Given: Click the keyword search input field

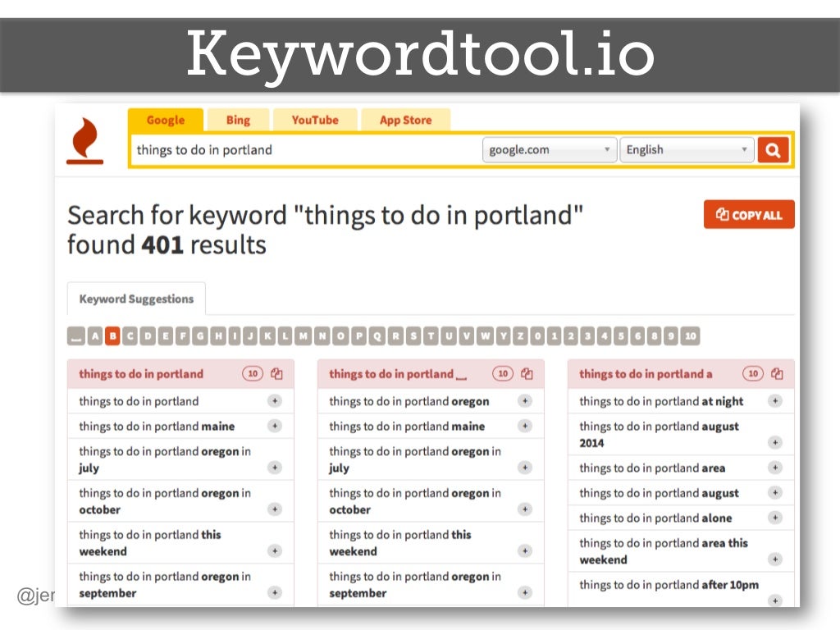Looking at the screenshot, I should tap(307, 150).
